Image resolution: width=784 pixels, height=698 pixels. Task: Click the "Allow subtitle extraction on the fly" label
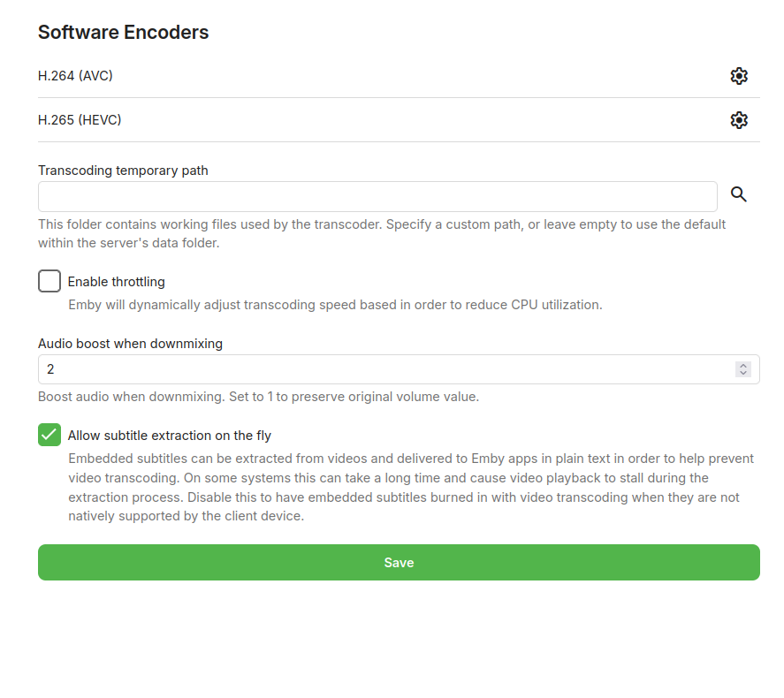point(170,436)
